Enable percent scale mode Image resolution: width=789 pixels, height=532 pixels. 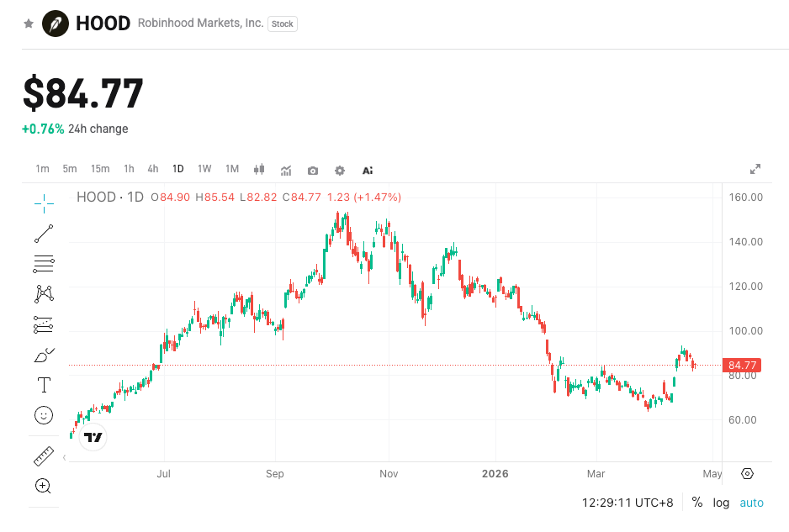click(x=696, y=503)
